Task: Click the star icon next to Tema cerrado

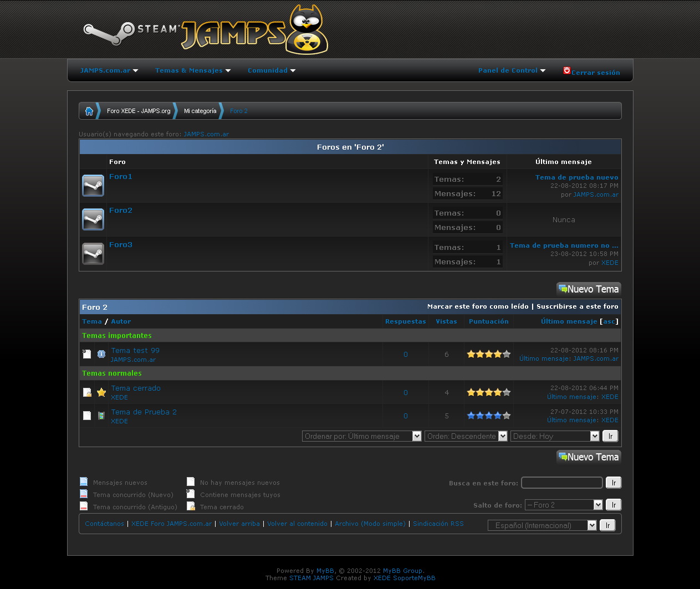Action: pos(101,392)
